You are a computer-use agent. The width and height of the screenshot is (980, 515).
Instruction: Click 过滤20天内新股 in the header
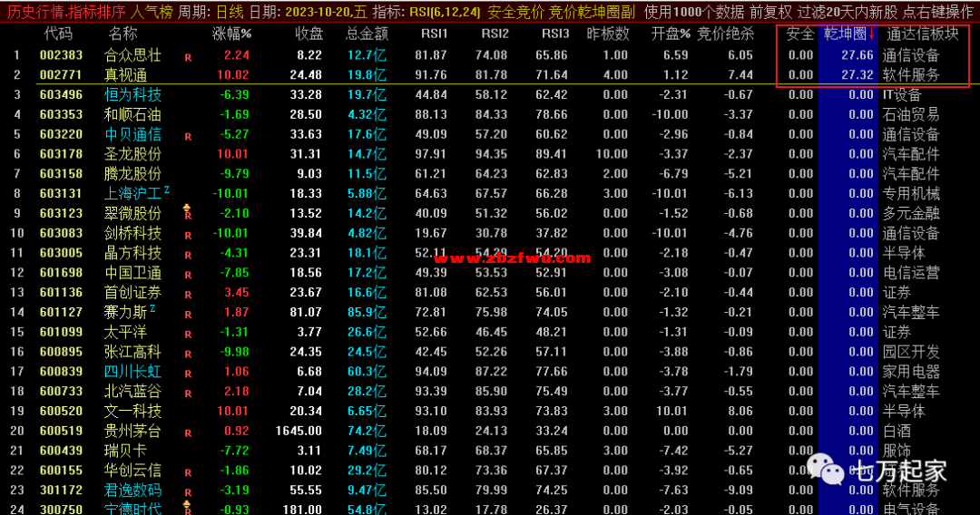[x=849, y=12]
